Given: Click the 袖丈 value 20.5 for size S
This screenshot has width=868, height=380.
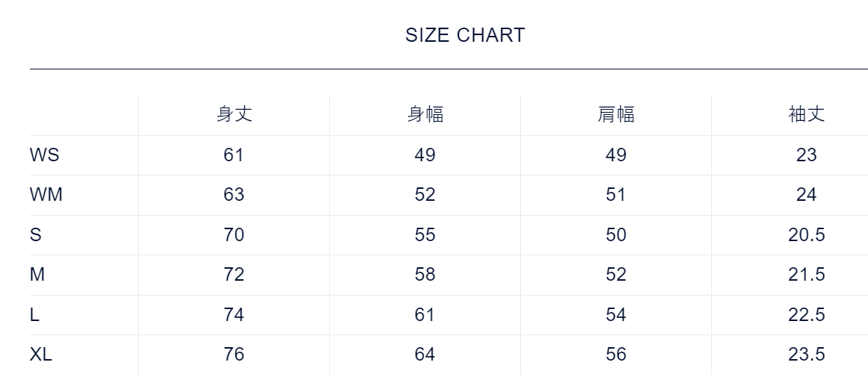Looking at the screenshot, I should pyautogui.click(x=807, y=235).
